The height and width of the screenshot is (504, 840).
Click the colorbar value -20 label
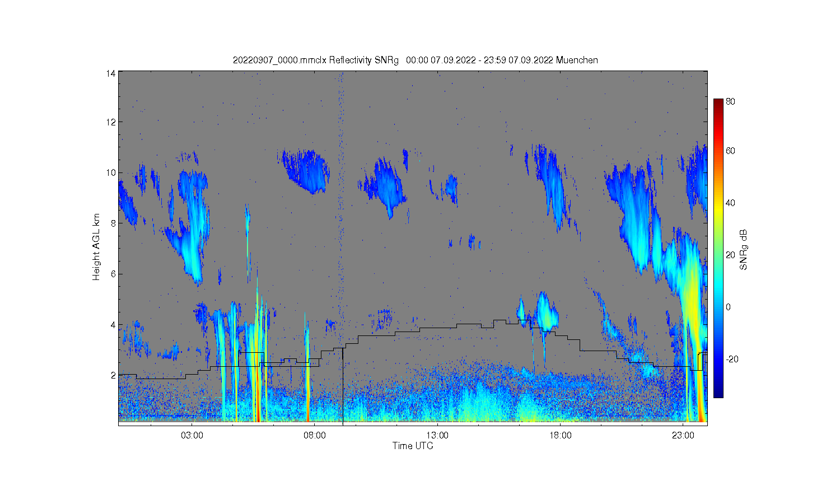click(x=732, y=359)
